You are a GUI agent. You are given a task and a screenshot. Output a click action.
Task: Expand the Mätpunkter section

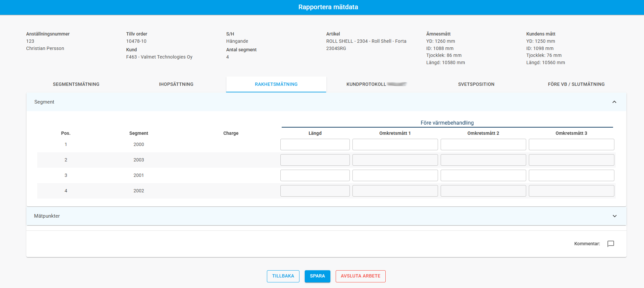coord(614,216)
